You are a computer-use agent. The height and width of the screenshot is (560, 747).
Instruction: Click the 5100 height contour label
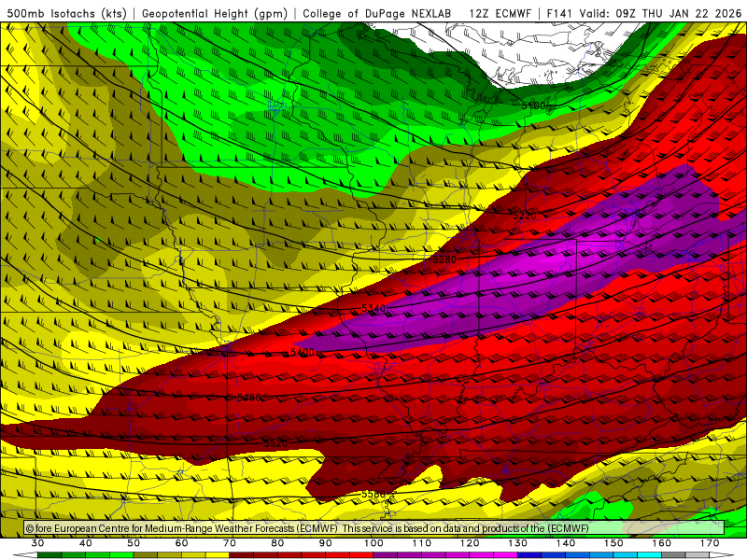click(x=533, y=105)
